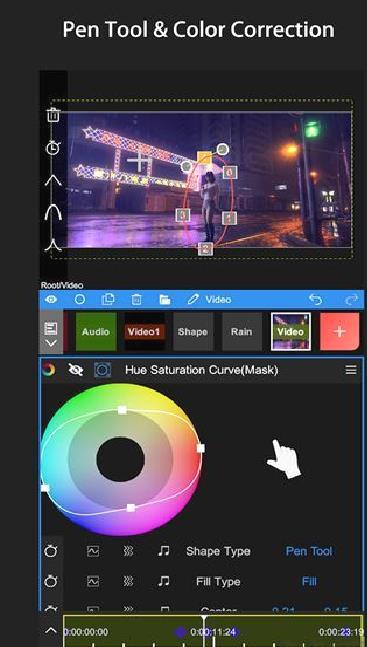Open graph curve icon in Fill Type row
Screen dimensions: 367x647
pyautogui.click(x=93, y=581)
